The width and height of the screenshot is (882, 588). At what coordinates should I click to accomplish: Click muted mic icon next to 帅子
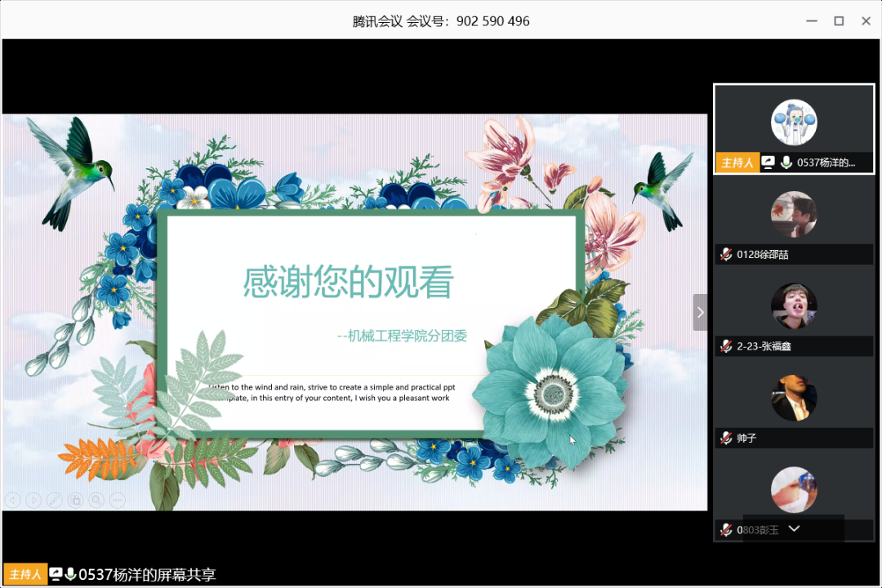(x=725, y=439)
